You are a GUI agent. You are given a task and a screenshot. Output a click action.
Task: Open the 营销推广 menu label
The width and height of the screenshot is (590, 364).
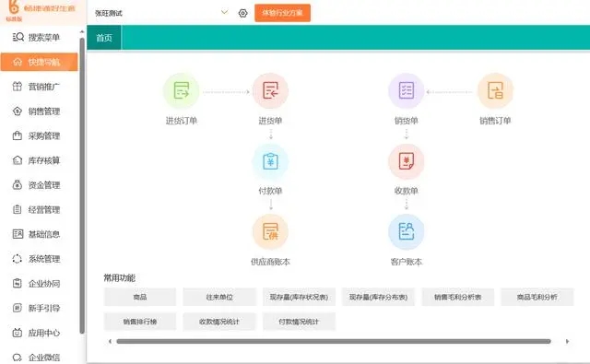click(44, 87)
